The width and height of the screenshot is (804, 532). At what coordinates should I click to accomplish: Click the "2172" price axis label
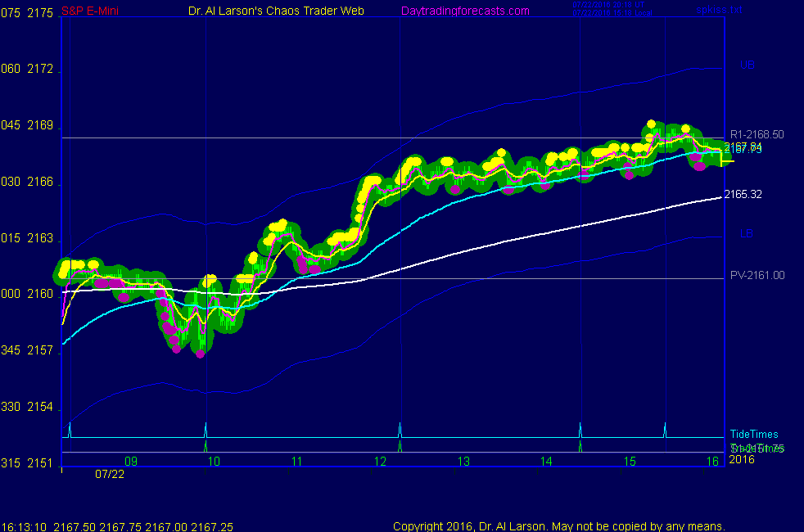pyautogui.click(x=40, y=69)
